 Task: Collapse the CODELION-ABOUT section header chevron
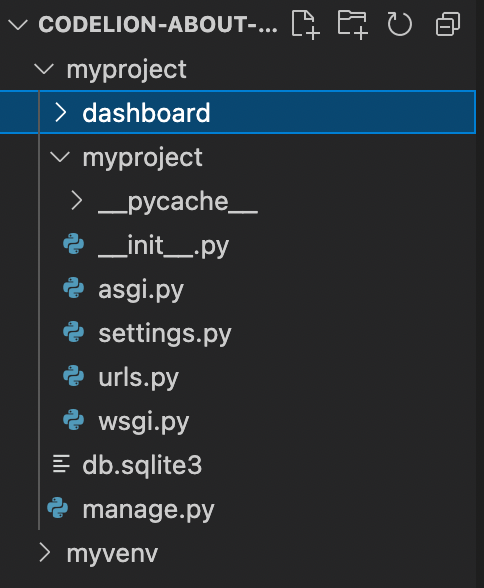(18, 25)
